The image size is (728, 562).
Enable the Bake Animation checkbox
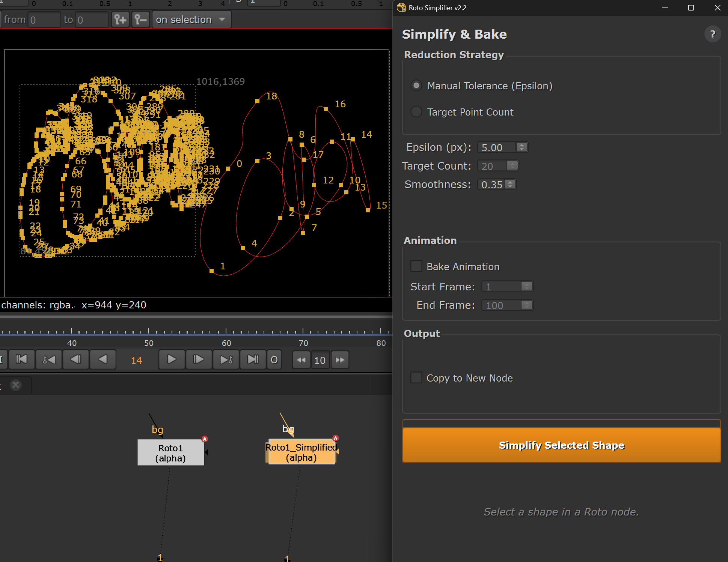416,266
